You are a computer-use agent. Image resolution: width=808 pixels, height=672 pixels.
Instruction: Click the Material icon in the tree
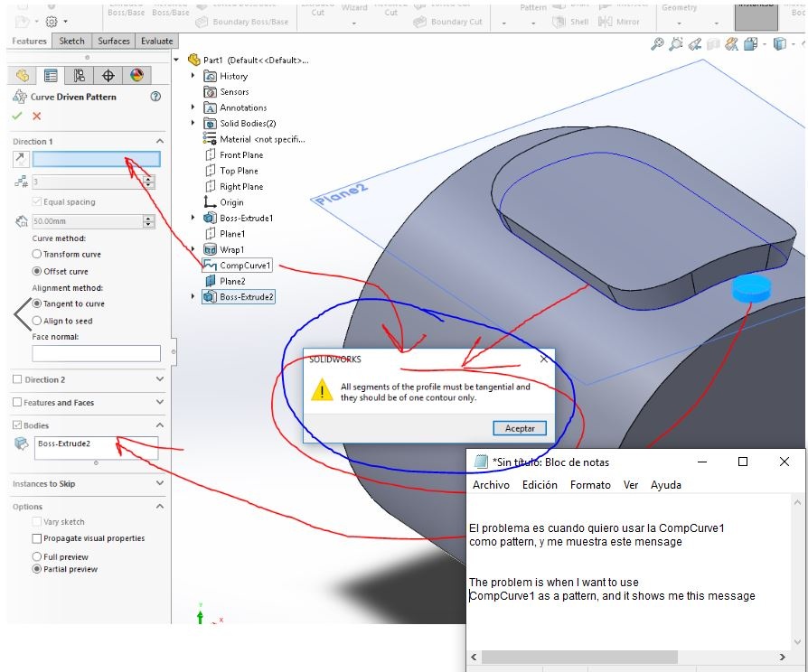click(x=210, y=138)
